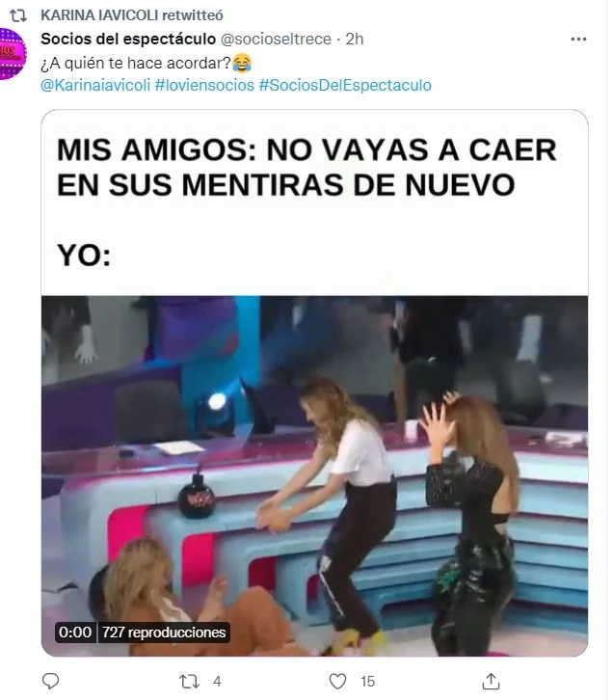This screenshot has height=700, width=613.
Task: Open the three-dot more options menu
Action: click(578, 40)
